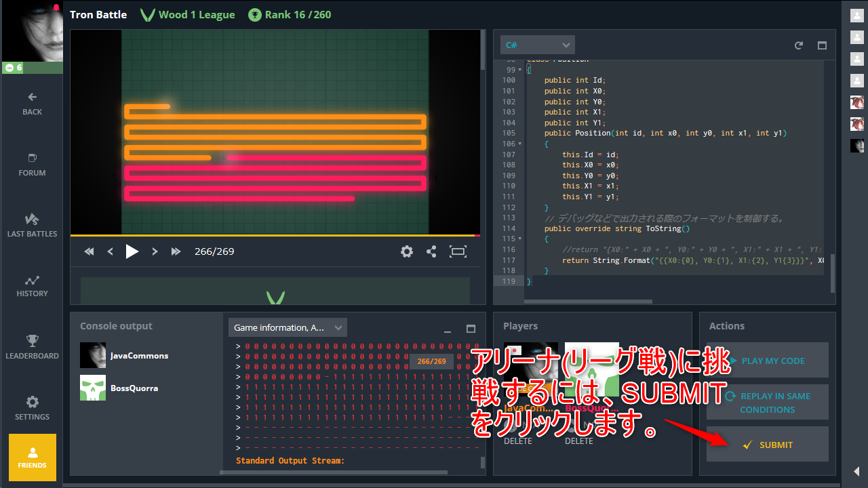868x488 pixels.
Task: Click the play button in the replay viewer
Action: pyautogui.click(x=132, y=251)
